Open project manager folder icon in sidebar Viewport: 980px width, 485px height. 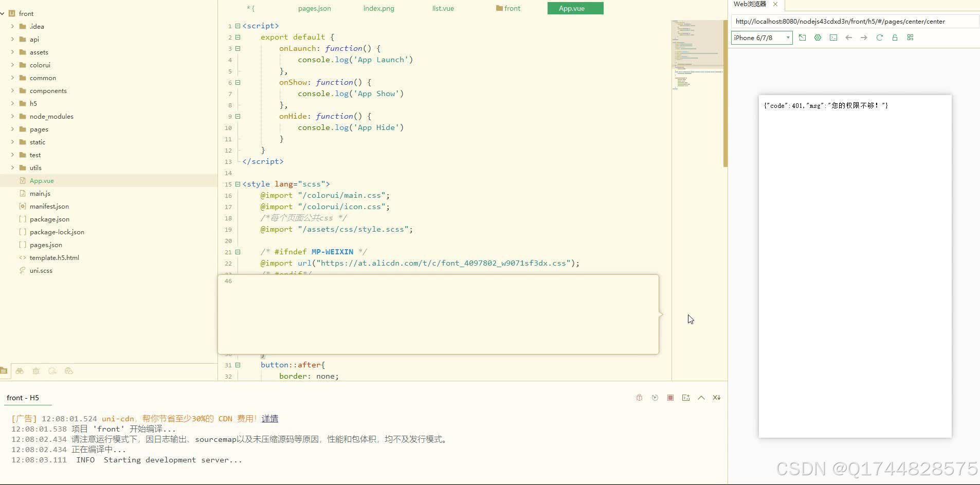click(4, 371)
